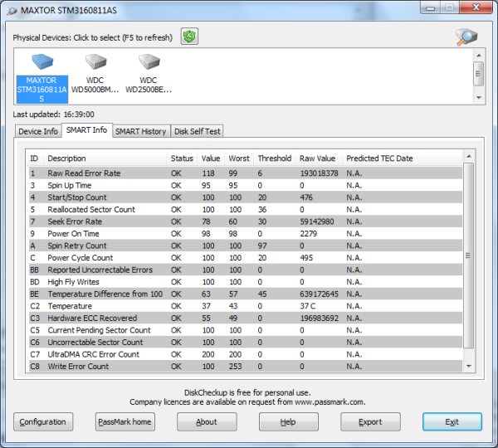Select the Write Error Count row
Viewport: 498px width, 448px height.
[245, 366]
